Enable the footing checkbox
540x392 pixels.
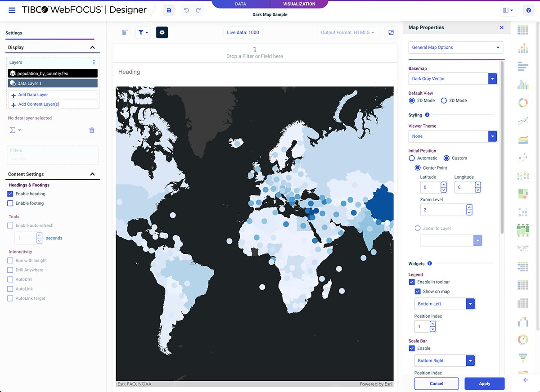click(10, 203)
